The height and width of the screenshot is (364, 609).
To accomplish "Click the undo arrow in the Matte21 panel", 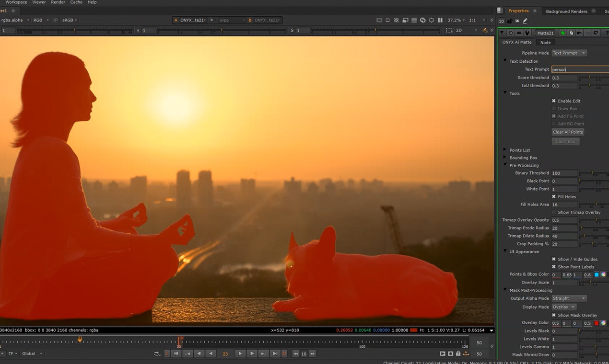I will (579, 33).
